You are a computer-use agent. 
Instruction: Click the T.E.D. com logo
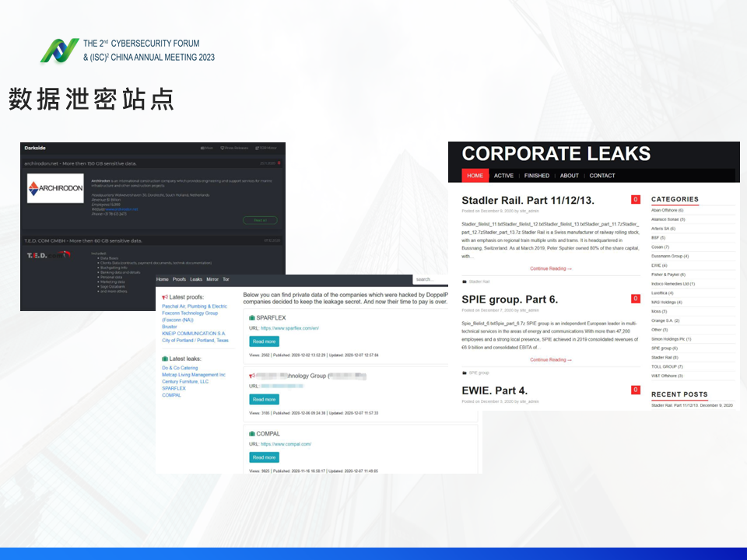(48, 255)
